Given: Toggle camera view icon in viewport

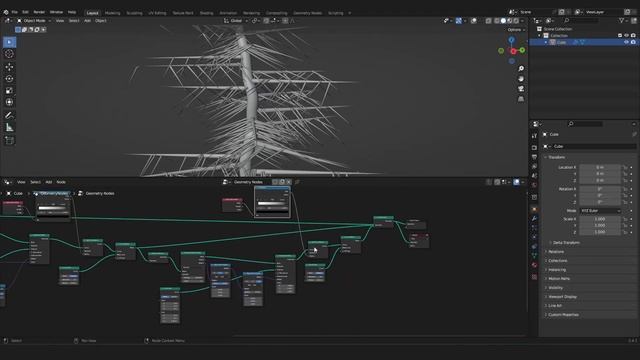Looking at the screenshot, I should pyautogui.click(x=521, y=89).
